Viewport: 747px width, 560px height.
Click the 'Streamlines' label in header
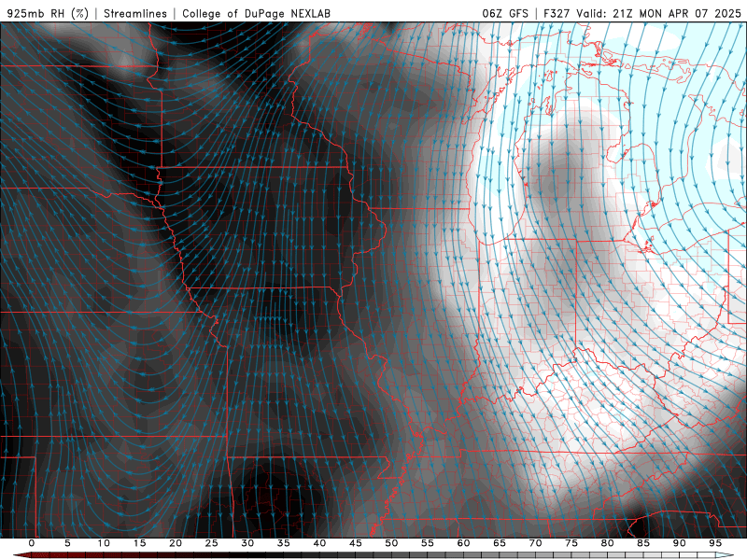[x=135, y=13]
